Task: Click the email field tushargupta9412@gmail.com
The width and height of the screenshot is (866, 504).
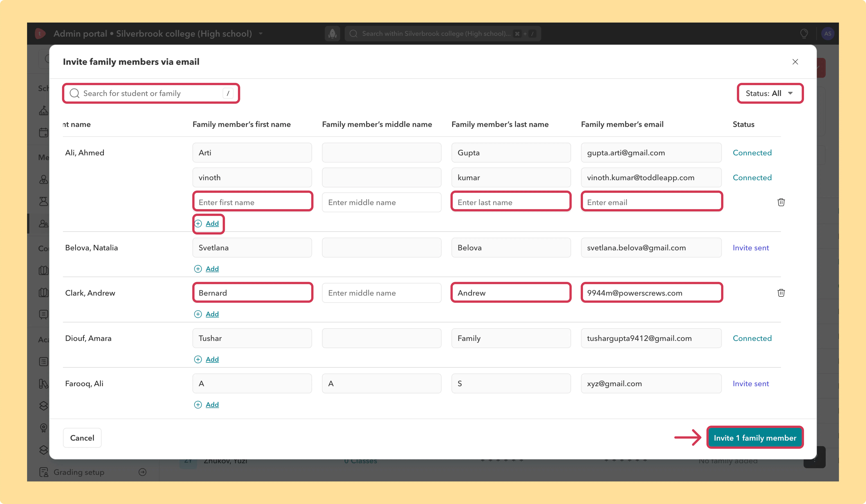Action: (x=651, y=338)
